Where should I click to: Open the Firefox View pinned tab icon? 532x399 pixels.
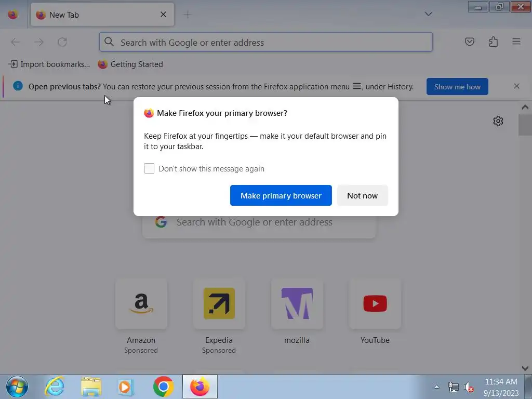(x=13, y=15)
